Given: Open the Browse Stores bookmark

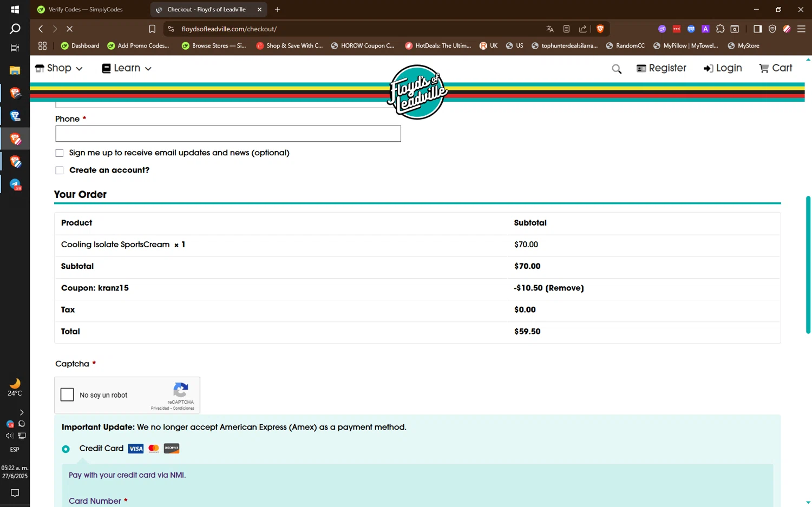Looking at the screenshot, I should pos(214,46).
